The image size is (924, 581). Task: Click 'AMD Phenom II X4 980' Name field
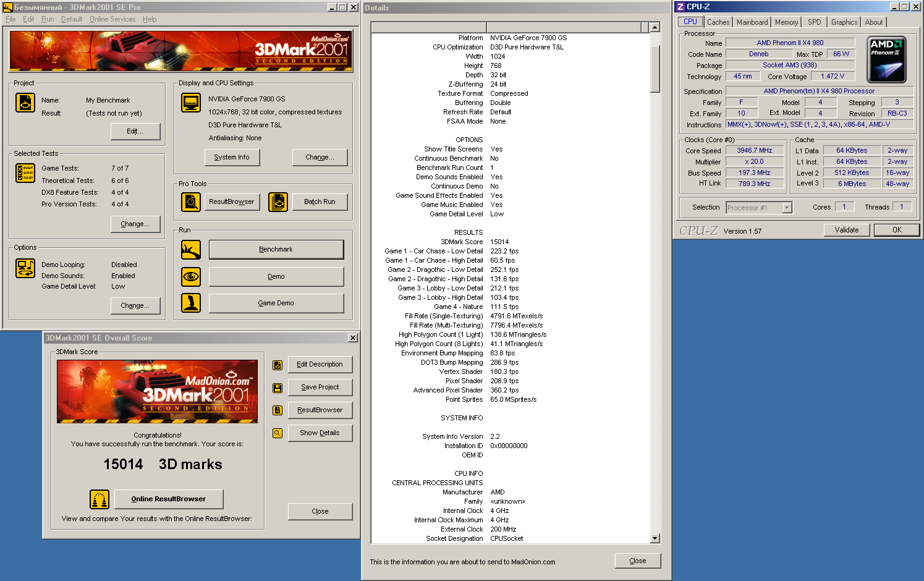(x=790, y=43)
